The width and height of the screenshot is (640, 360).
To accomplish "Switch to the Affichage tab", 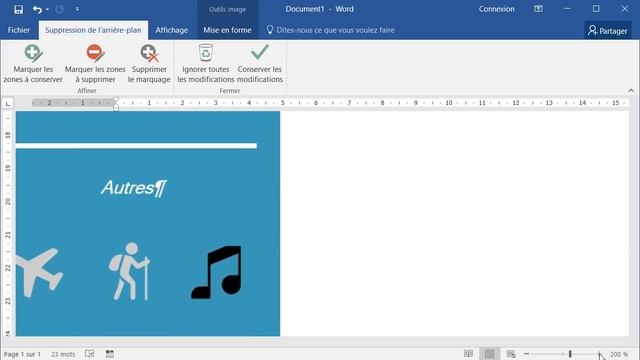I will click(171, 30).
